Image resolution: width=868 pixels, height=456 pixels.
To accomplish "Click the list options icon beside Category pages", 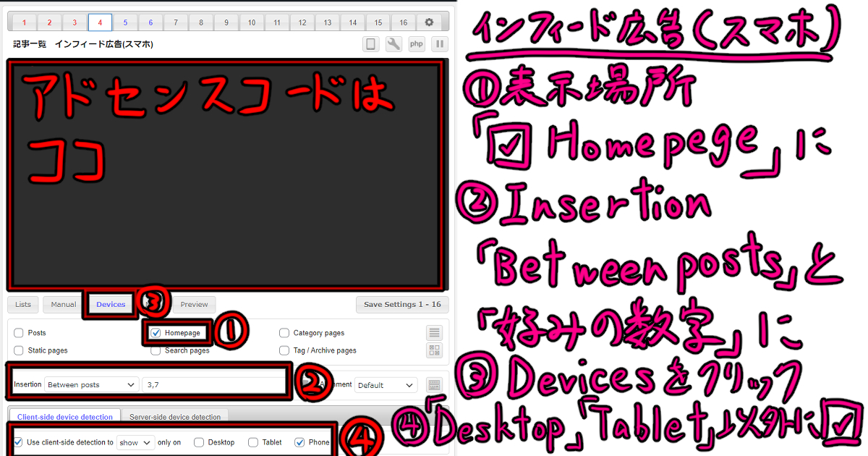I will [434, 333].
